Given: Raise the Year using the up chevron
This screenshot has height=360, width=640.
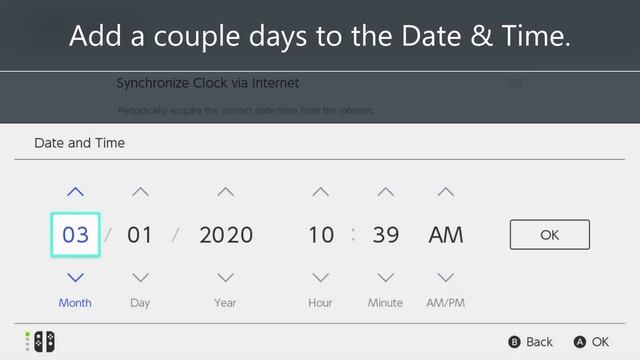Looking at the screenshot, I should (225, 192).
